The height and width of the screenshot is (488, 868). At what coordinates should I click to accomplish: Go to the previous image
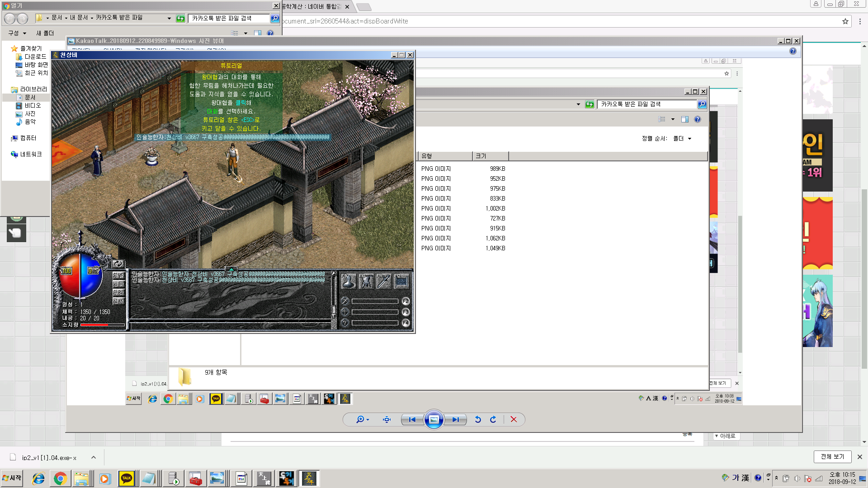(x=412, y=419)
